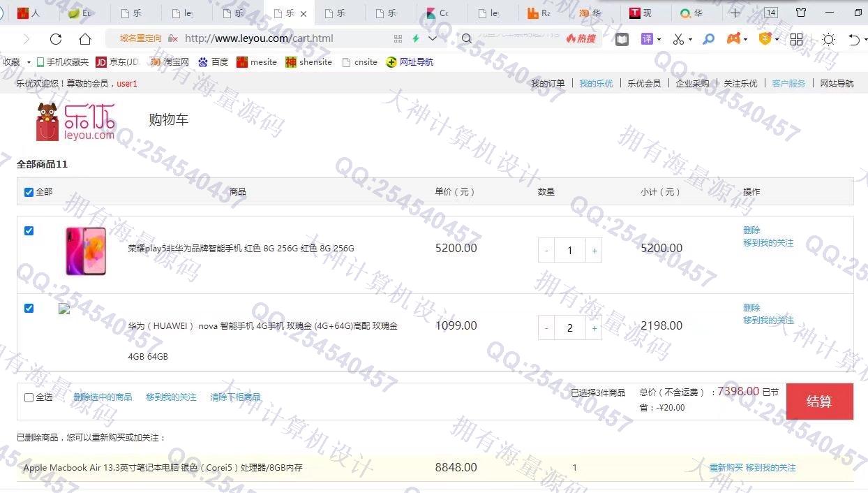Image resolution: width=868 pixels, height=493 pixels.
Task: Click 删除选中的商品 link
Action: tap(103, 397)
